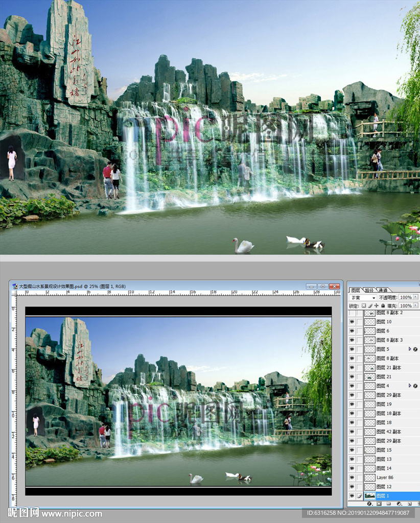
Task: Select layer named 图层 42 副本
Action: [x=389, y=432]
